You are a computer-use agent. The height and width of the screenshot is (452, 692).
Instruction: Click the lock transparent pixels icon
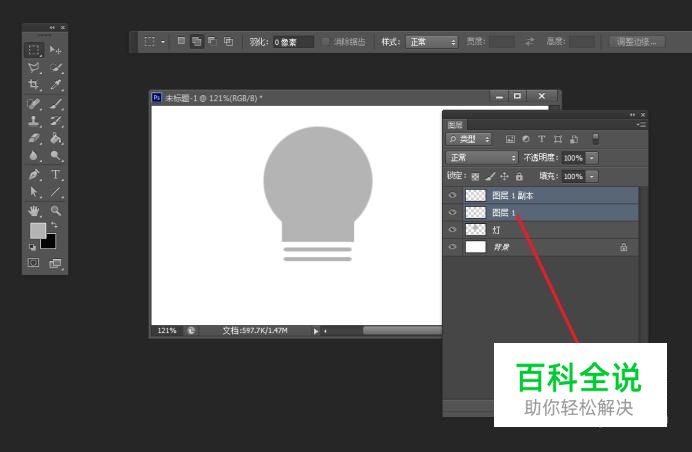pyautogui.click(x=475, y=176)
